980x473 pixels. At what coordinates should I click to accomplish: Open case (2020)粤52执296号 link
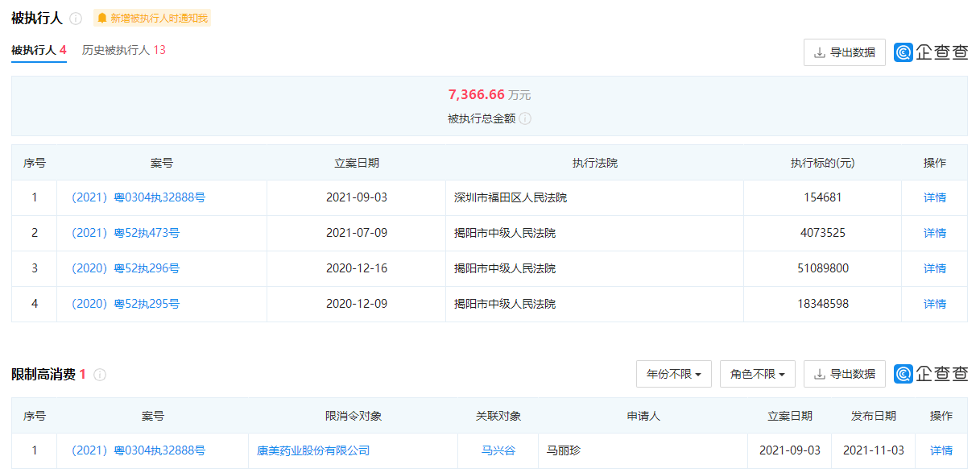tap(126, 268)
